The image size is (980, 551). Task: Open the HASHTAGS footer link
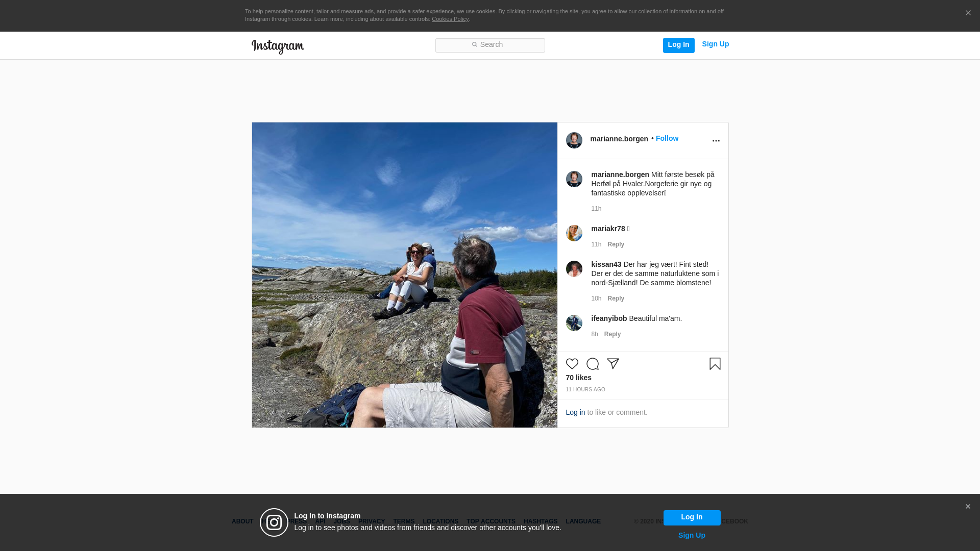pyautogui.click(x=540, y=521)
